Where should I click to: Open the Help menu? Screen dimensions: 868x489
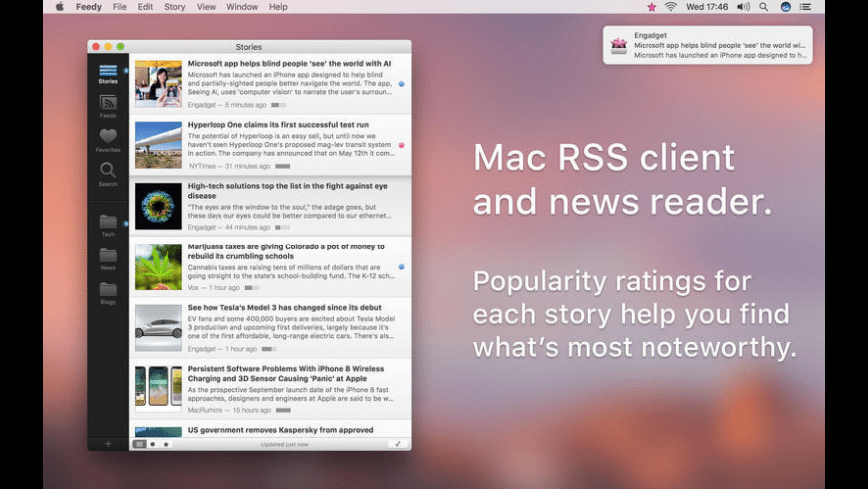[x=278, y=7]
